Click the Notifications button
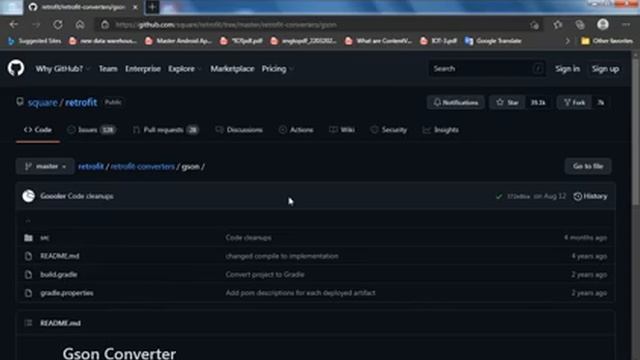The image size is (640, 360). (456, 102)
